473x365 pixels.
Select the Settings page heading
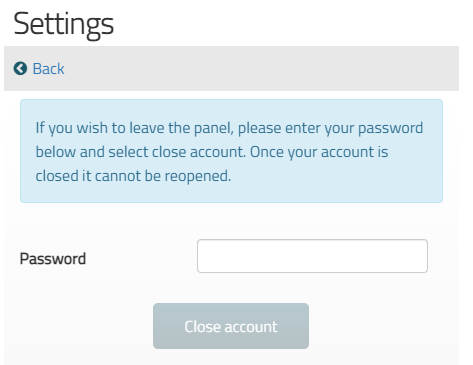pyautogui.click(x=64, y=24)
